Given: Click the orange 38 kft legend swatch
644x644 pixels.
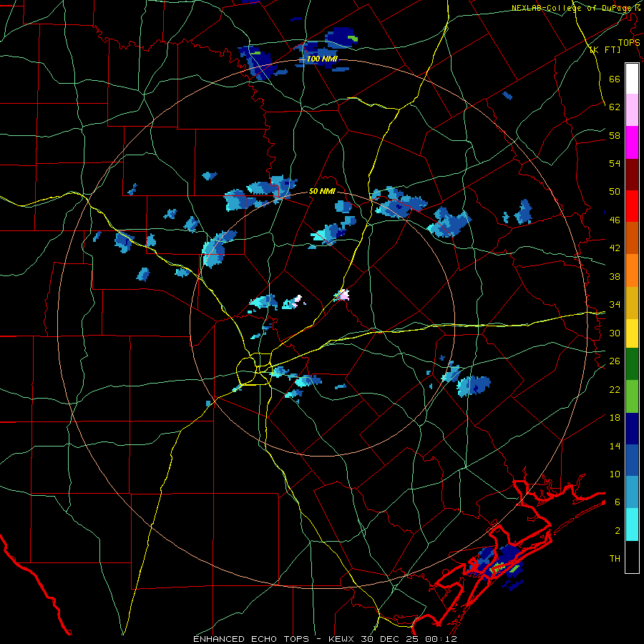Looking at the screenshot, I should pyautogui.click(x=632, y=270).
